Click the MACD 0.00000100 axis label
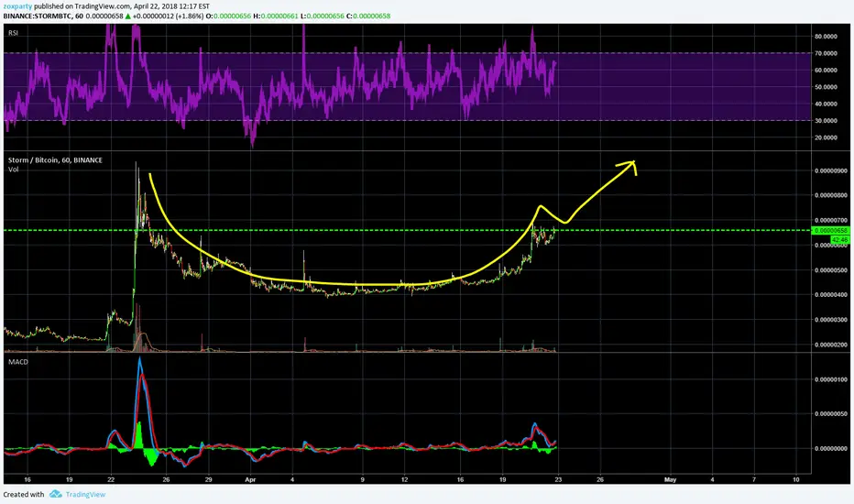Viewport: 854px width, 504px height. 831,379
